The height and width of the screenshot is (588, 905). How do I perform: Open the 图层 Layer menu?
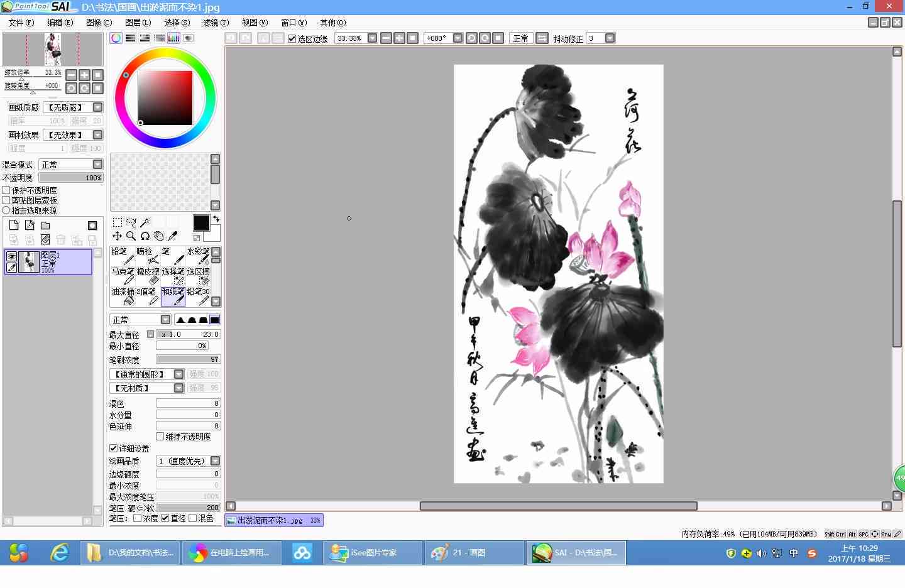[138, 23]
